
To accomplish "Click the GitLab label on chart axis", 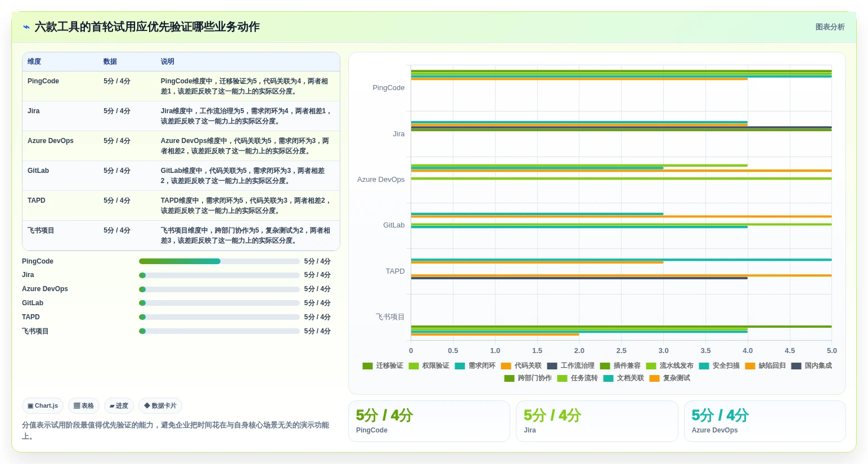I will click(x=394, y=225).
